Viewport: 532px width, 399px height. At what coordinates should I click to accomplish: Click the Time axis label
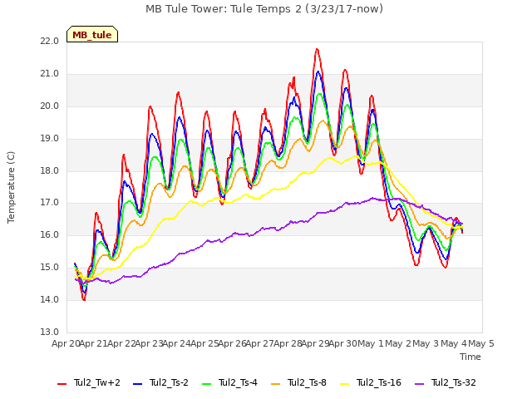click(470, 357)
